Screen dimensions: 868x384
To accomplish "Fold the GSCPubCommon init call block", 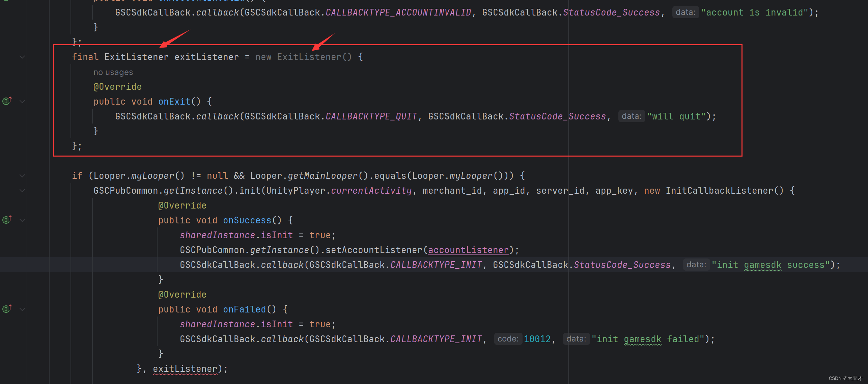I will pyautogui.click(x=22, y=191).
